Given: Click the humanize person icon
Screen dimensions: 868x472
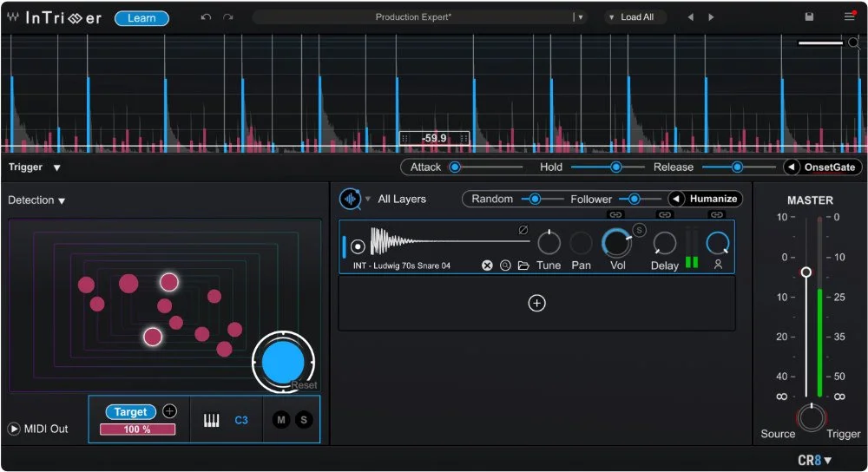Looking at the screenshot, I should point(718,265).
